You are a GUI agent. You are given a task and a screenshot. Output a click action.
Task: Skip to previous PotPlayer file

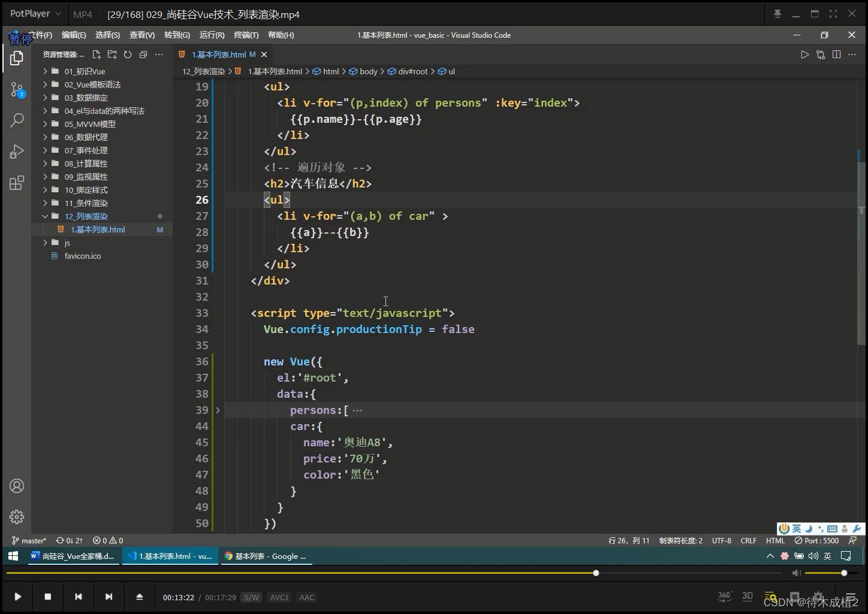(x=79, y=597)
